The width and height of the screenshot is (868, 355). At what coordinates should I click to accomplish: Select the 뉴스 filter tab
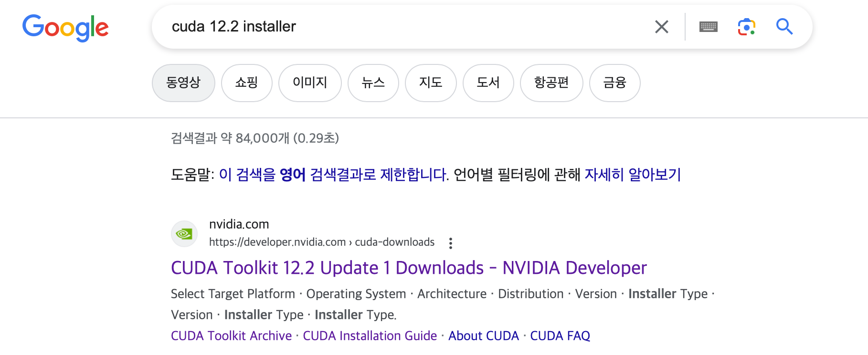[x=373, y=83]
